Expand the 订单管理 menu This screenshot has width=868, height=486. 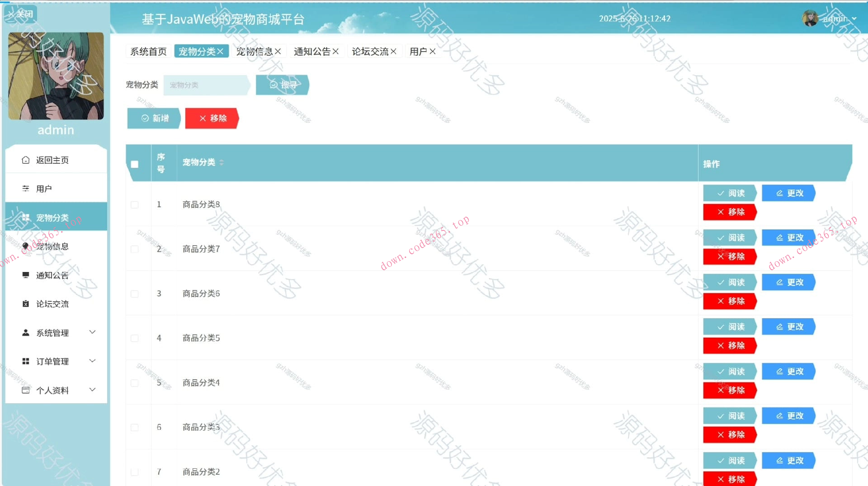pyautogui.click(x=93, y=361)
